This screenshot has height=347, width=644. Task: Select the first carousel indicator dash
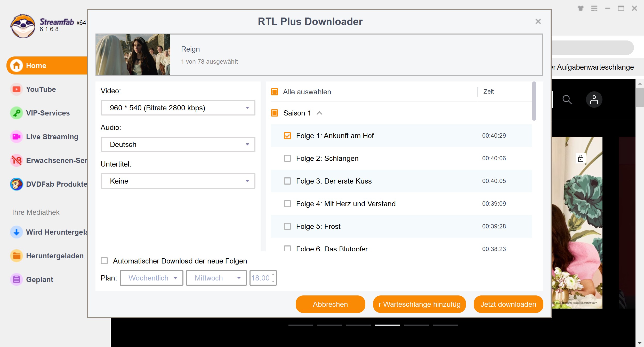(x=301, y=325)
